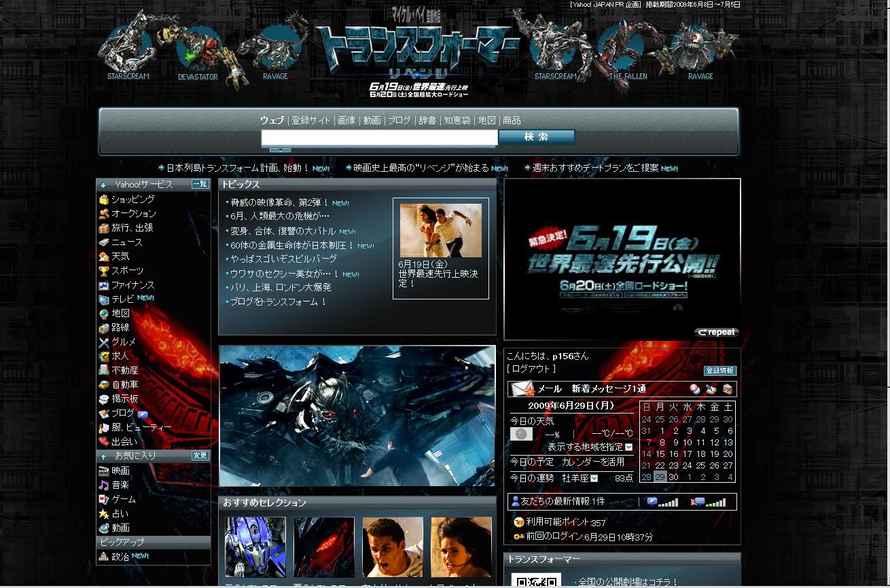Click the 6月19日 release date banner ad
This screenshot has width=890, height=588.
point(622,259)
